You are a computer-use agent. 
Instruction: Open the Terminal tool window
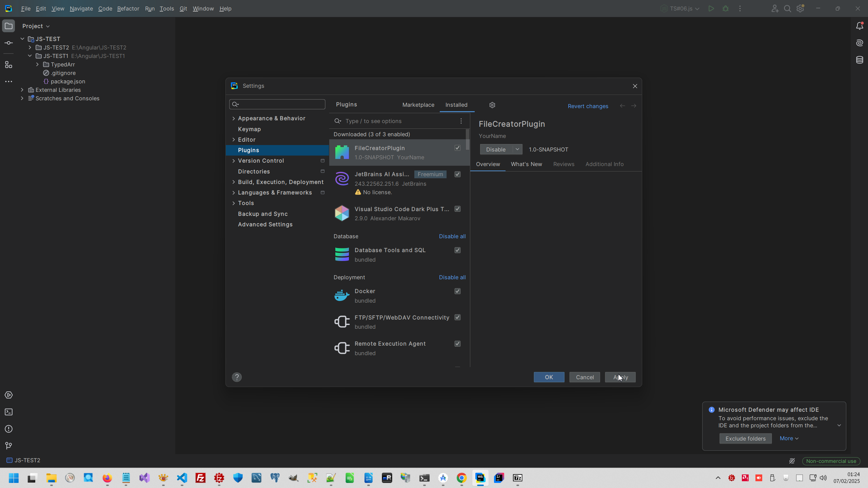click(x=9, y=412)
